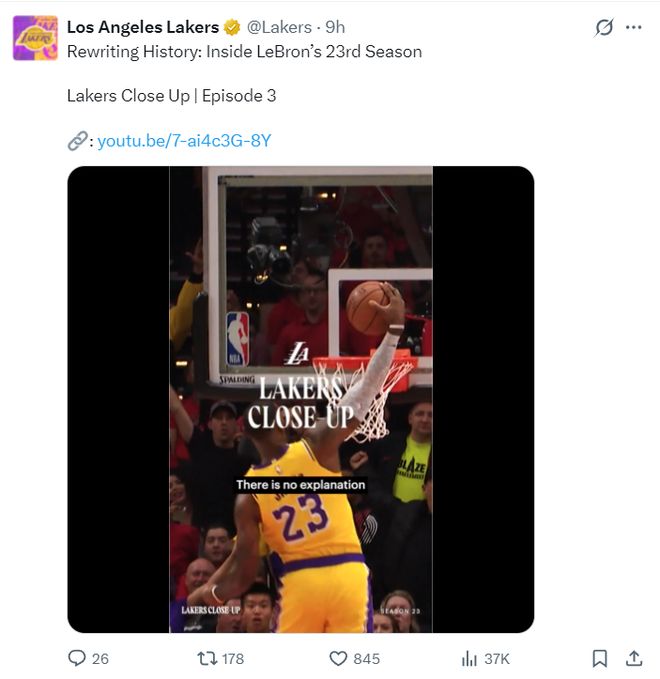Click the gold verified badge

pos(232,27)
